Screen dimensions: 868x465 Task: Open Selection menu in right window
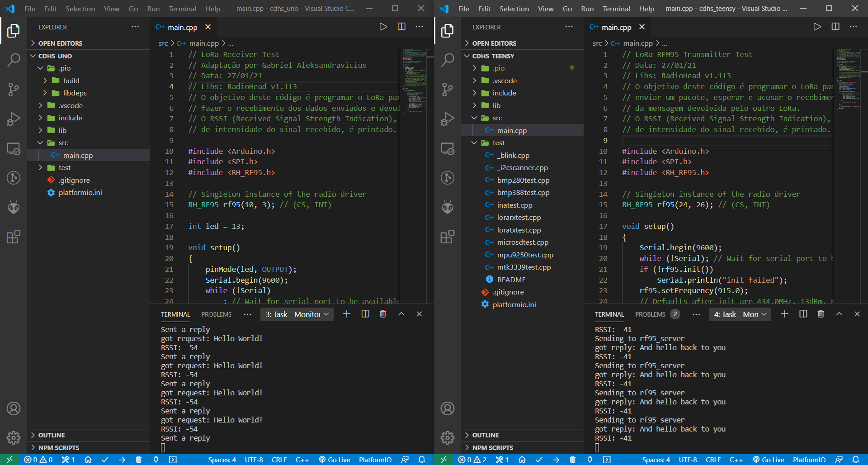coord(514,9)
